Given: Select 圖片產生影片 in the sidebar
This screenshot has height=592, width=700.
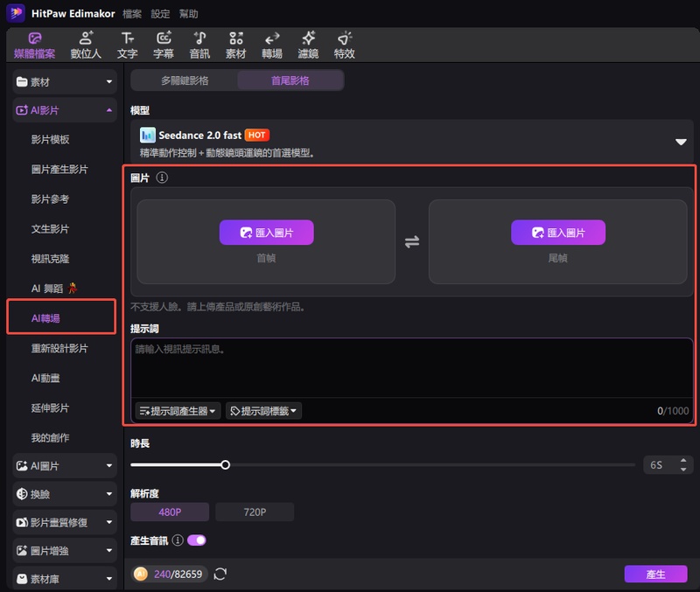Looking at the screenshot, I should tap(59, 169).
